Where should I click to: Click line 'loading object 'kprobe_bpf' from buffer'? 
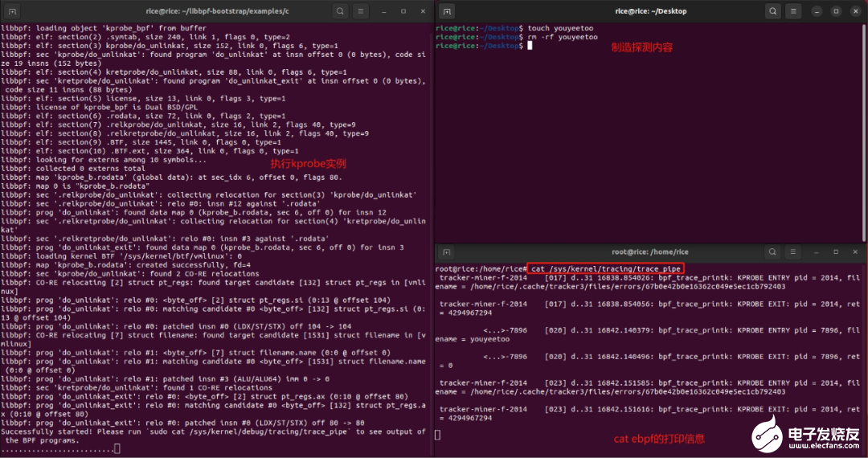point(104,28)
